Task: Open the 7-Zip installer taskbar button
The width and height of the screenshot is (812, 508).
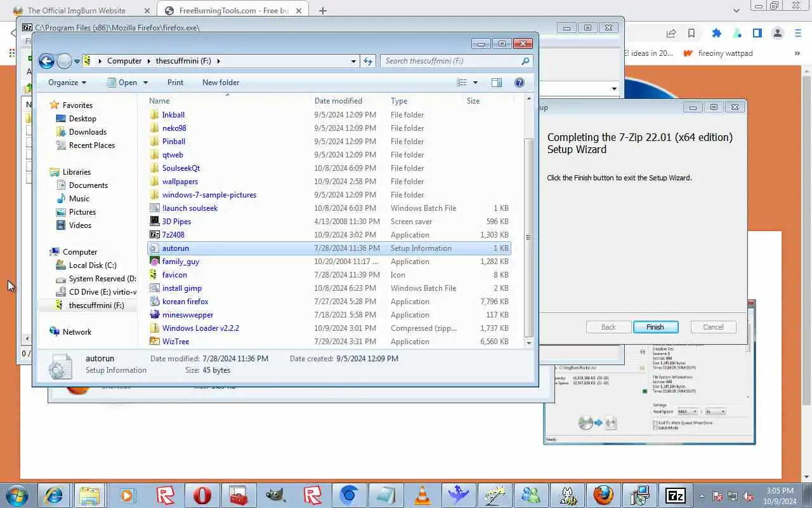Action: (674, 495)
